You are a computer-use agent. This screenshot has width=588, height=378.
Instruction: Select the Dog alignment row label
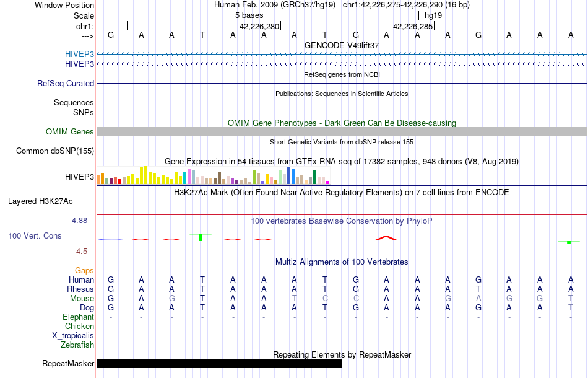coord(87,308)
